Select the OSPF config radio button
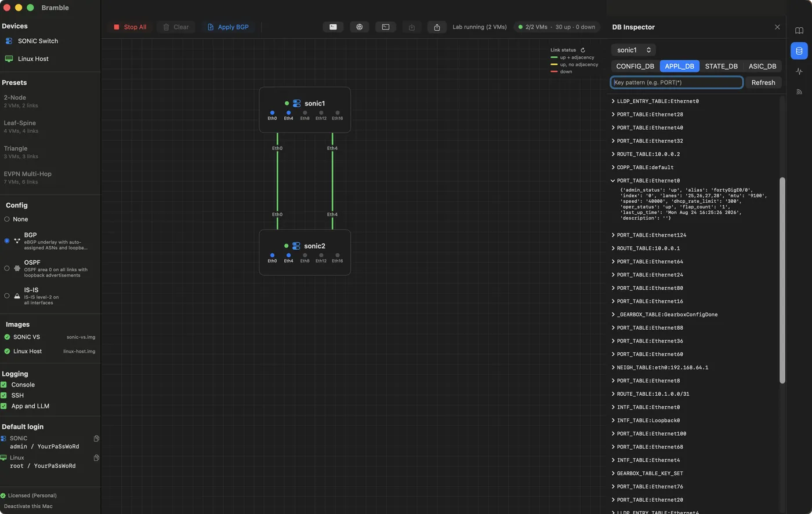This screenshot has height=514, width=812. click(7, 268)
